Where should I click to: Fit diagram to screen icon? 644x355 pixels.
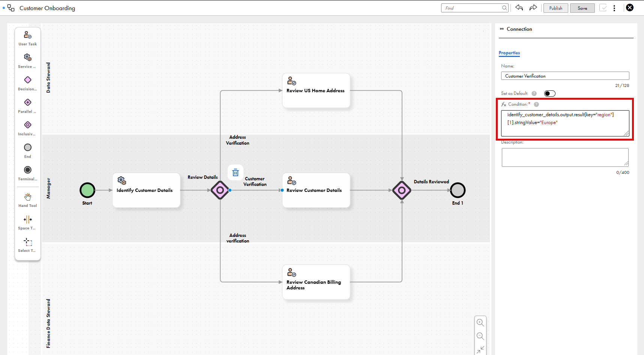coord(480,349)
